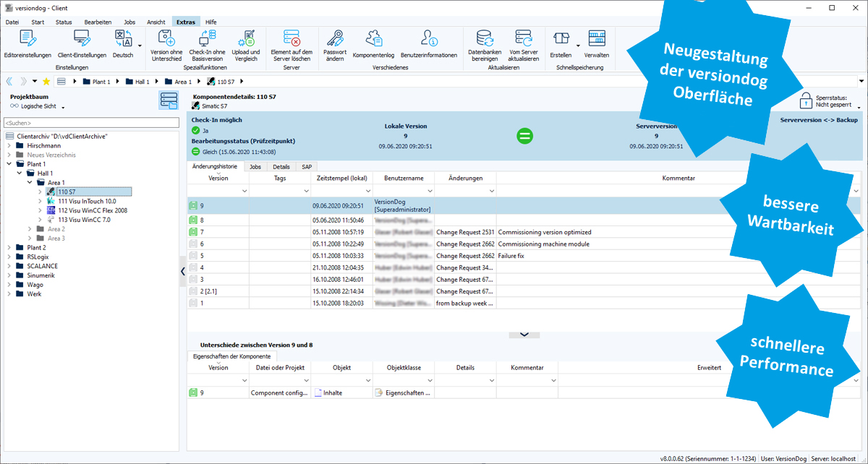Open the Datei menu
The height and width of the screenshot is (464, 868).
[x=12, y=22]
